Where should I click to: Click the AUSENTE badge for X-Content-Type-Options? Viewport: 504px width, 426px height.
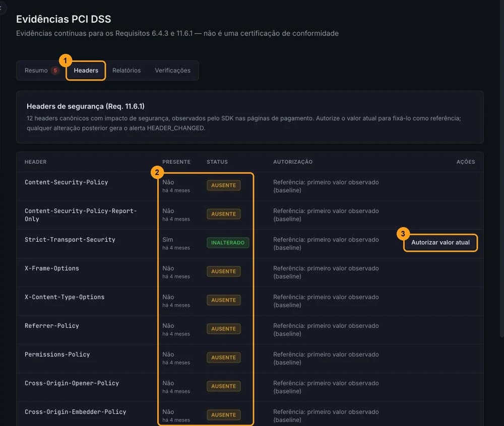point(223,300)
